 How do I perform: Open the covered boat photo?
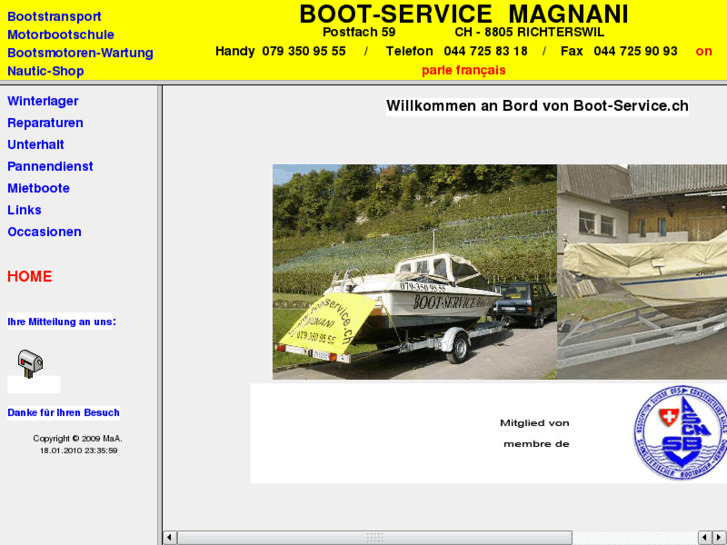coord(642,272)
